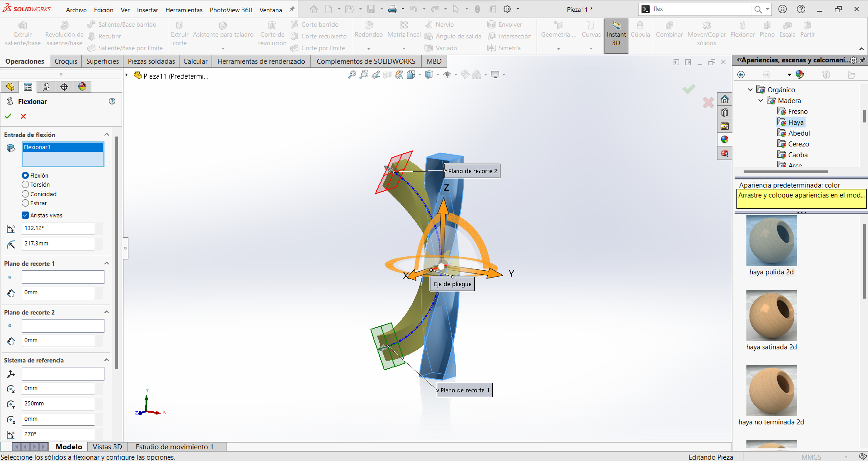Open the ConfigurationManager tab icon
Viewport: 868px width, 461px height.
(46, 87)
